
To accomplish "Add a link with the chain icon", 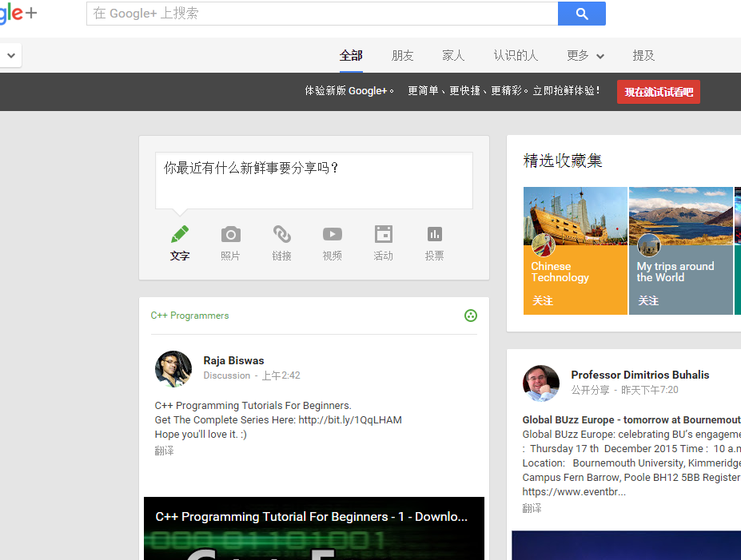I will pyautogui.click(x=281, y=234).
